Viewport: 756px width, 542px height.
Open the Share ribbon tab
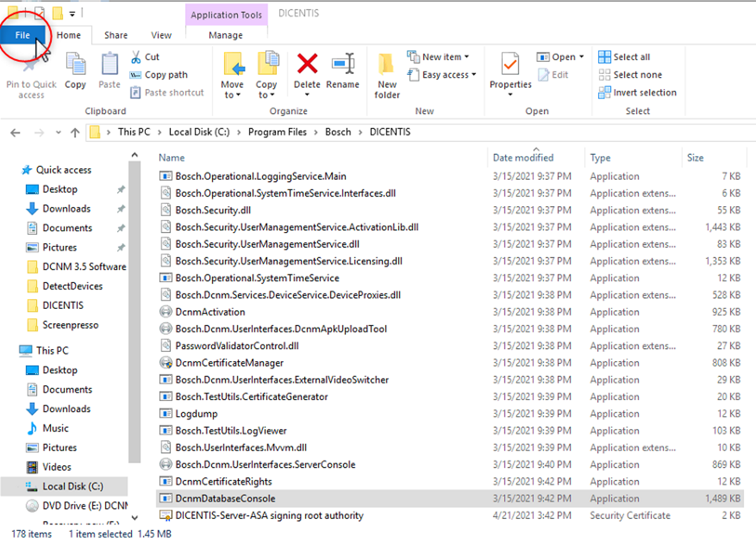(116, 35)
